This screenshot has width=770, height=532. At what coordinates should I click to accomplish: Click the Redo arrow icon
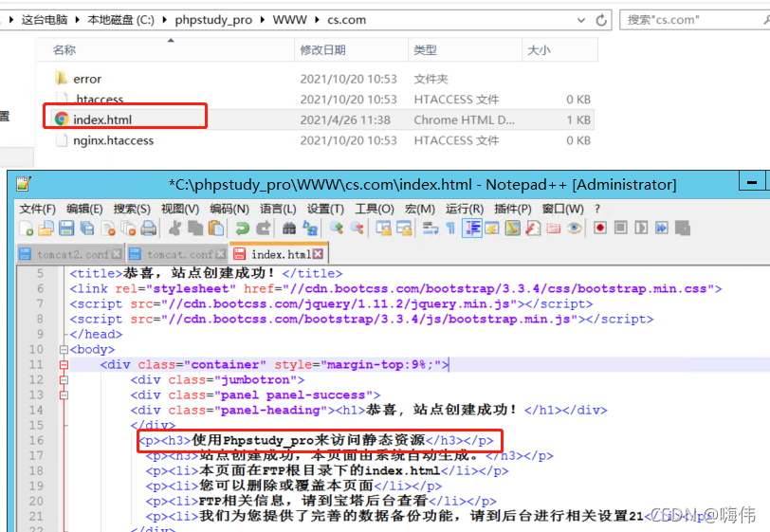[x=264, y=228]
